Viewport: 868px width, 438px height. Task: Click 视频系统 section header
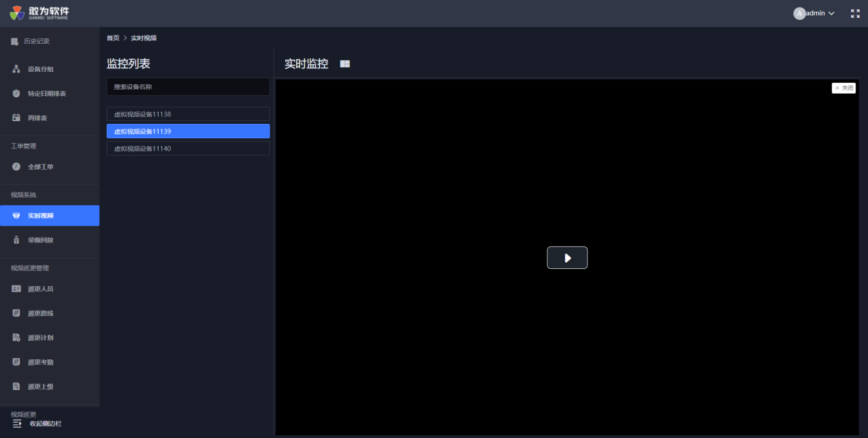(x=23, y=195)
